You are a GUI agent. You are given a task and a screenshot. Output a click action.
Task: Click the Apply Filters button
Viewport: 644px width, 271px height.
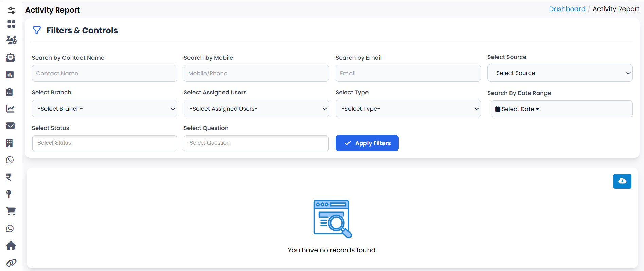point(367,143)
